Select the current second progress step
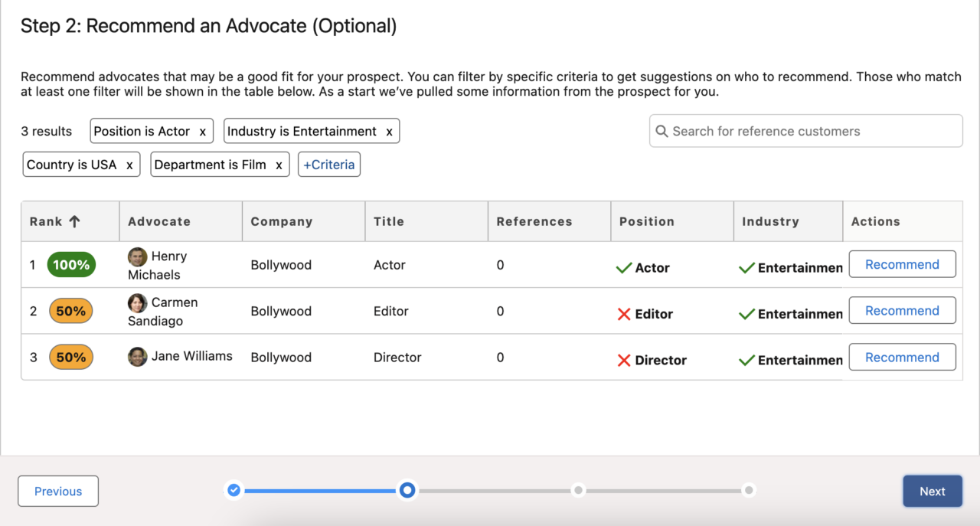 [x=407, y=490]
